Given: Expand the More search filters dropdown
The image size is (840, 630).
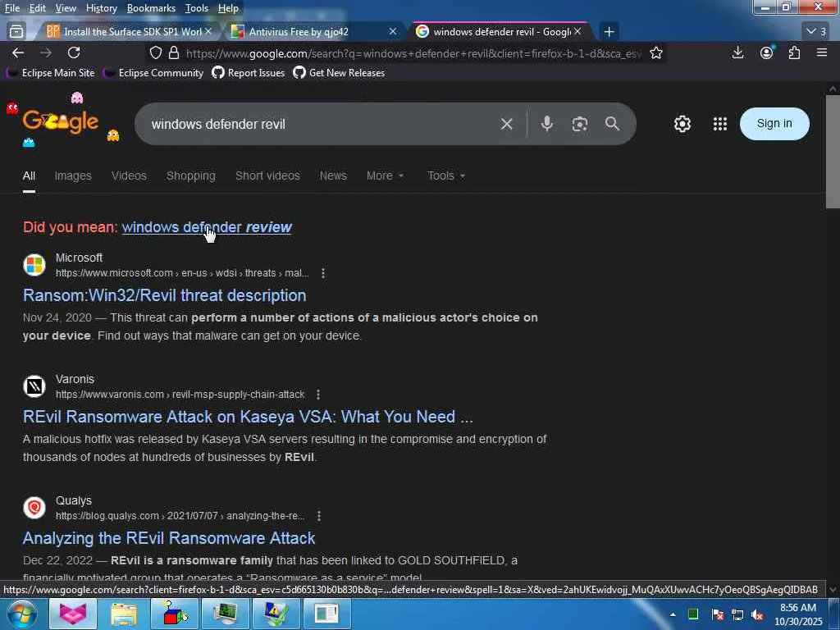Looking at the screenshot, I should [386, 176].
